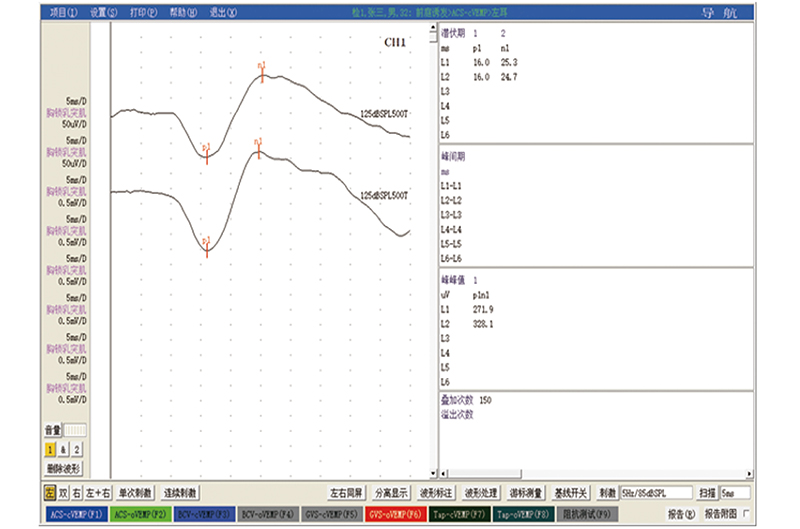Click the 删除波形 button
The image size is (800, 529).
coord(63,467)
